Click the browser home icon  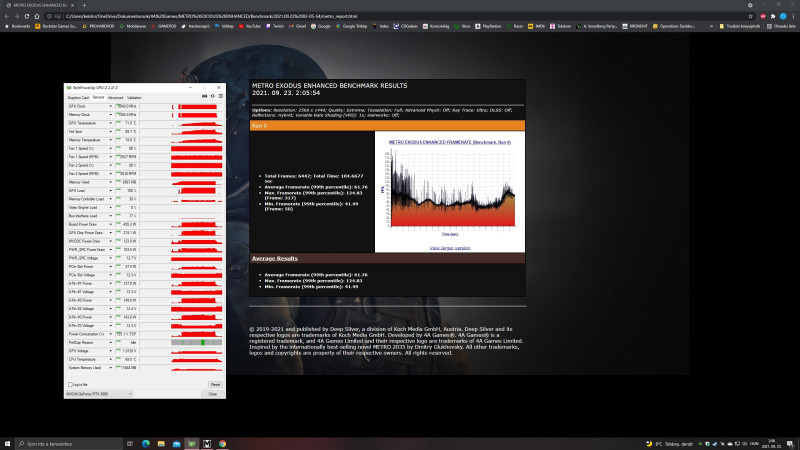click(x=37, y=16)
